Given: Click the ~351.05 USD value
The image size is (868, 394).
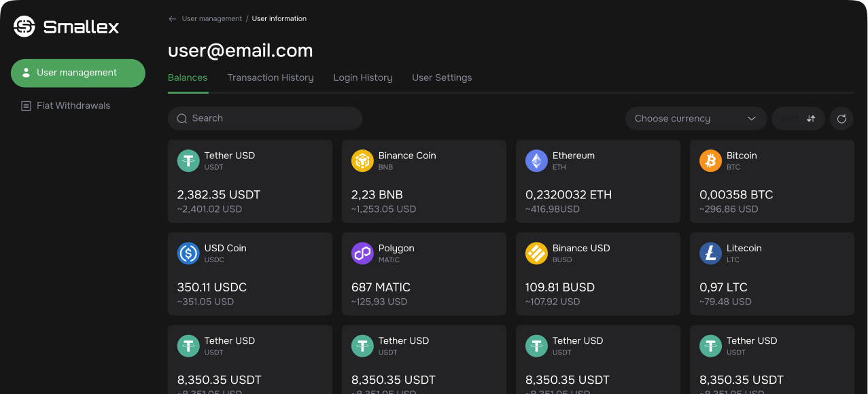Looking at the screenshot, I should coord(205,302).
